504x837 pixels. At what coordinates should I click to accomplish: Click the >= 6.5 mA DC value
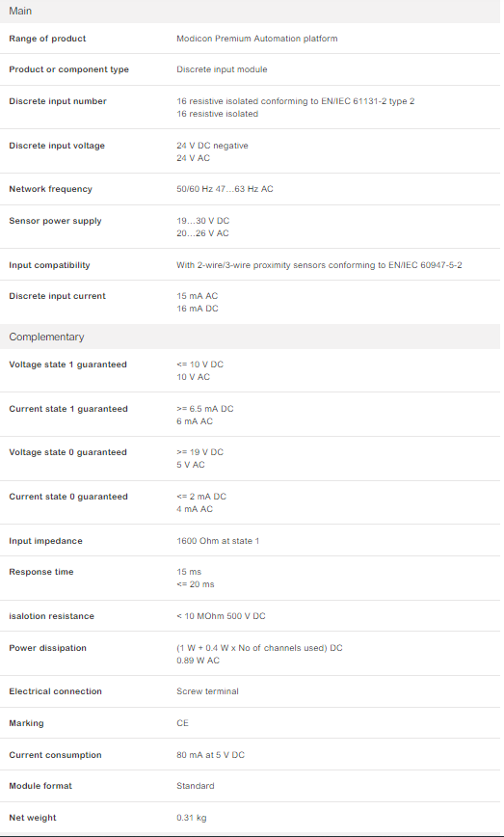pyautogui.click(x=205, y=409)
